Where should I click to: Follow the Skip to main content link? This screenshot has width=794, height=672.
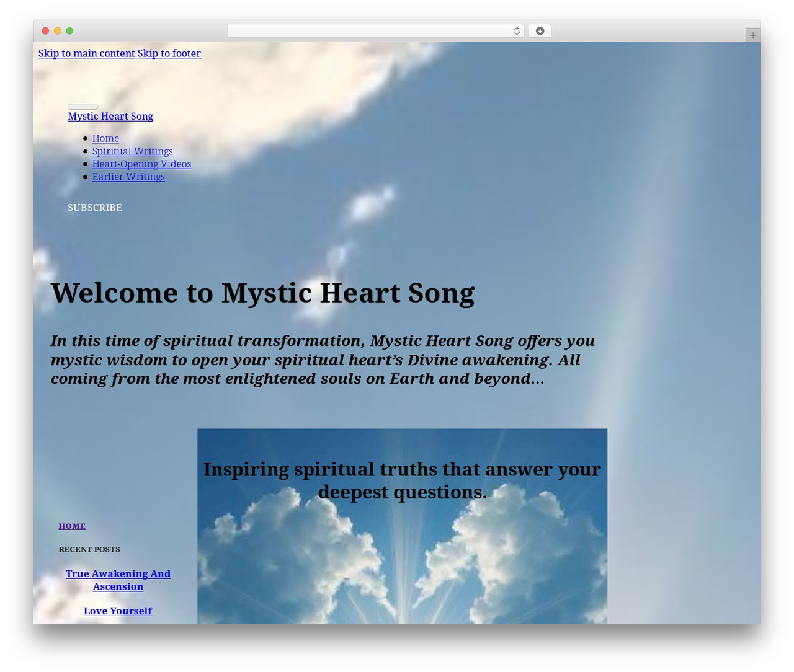(x=86, y=53)
